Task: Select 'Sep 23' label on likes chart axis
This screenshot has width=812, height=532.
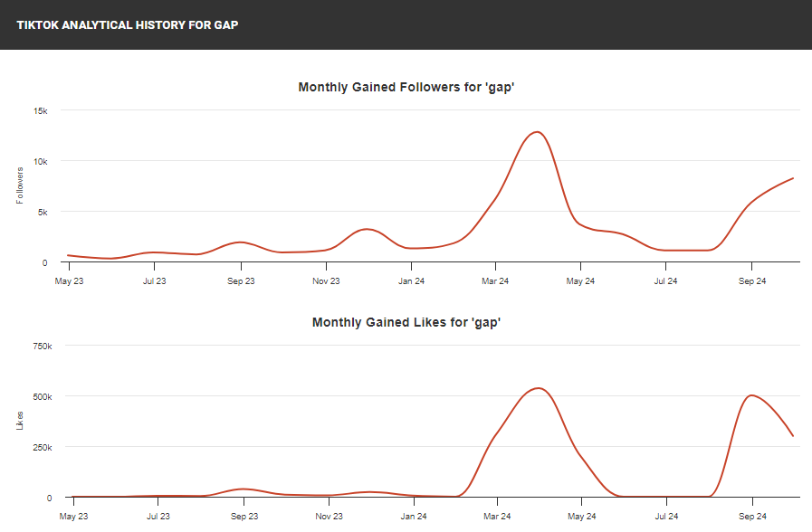Action: point(244,516)
